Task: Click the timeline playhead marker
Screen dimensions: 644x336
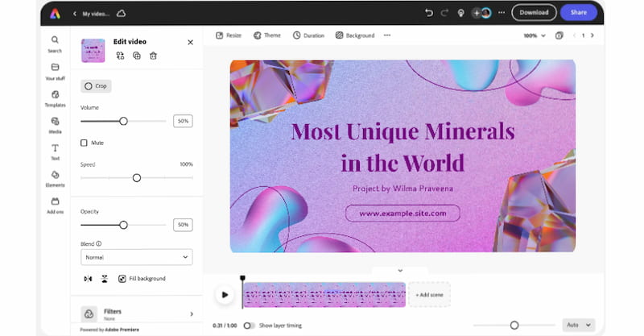Action: coord(242,279)
